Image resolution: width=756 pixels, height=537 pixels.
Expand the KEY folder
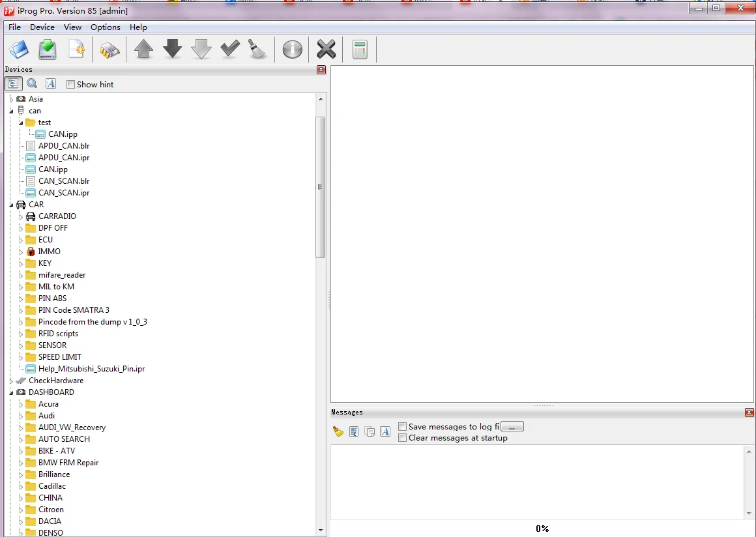(x=22, y=263)
